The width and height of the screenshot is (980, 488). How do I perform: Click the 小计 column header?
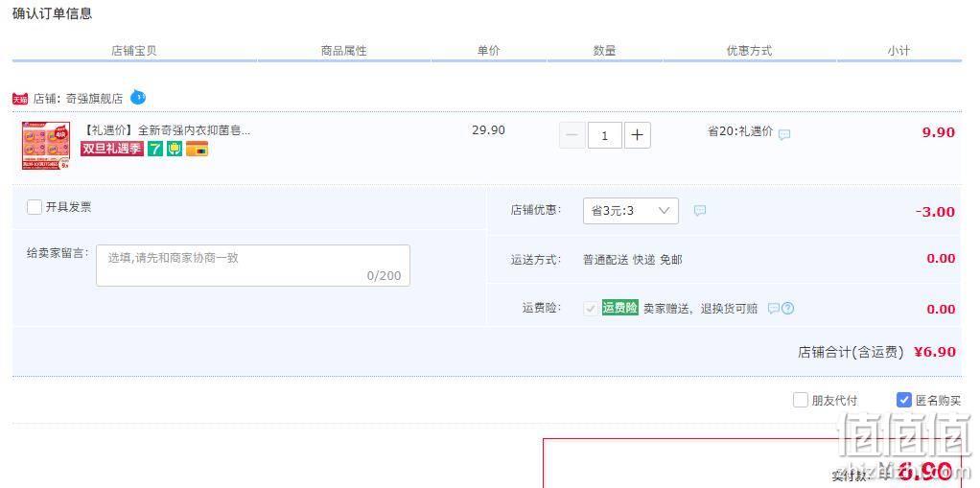point(898,51)
